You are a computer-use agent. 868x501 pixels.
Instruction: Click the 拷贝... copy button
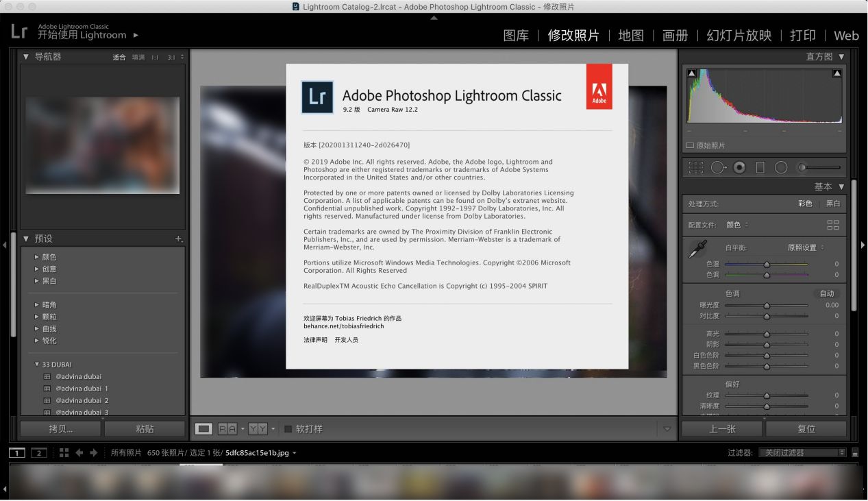click(60, 429)
